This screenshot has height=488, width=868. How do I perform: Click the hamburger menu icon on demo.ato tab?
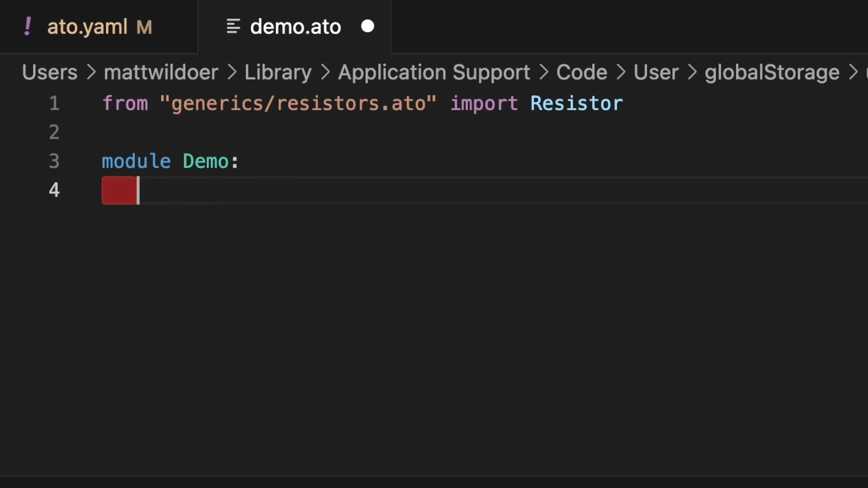coord(233,26)
